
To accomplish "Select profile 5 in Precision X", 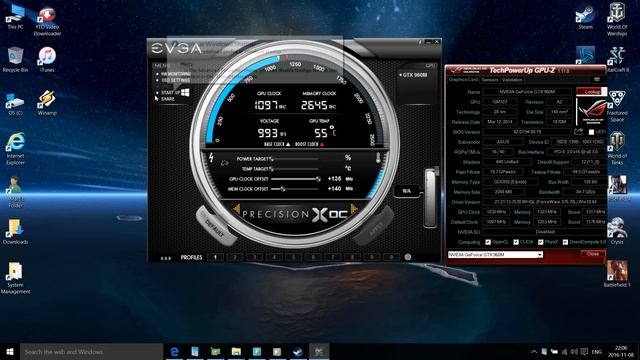I will pos(293,257).
